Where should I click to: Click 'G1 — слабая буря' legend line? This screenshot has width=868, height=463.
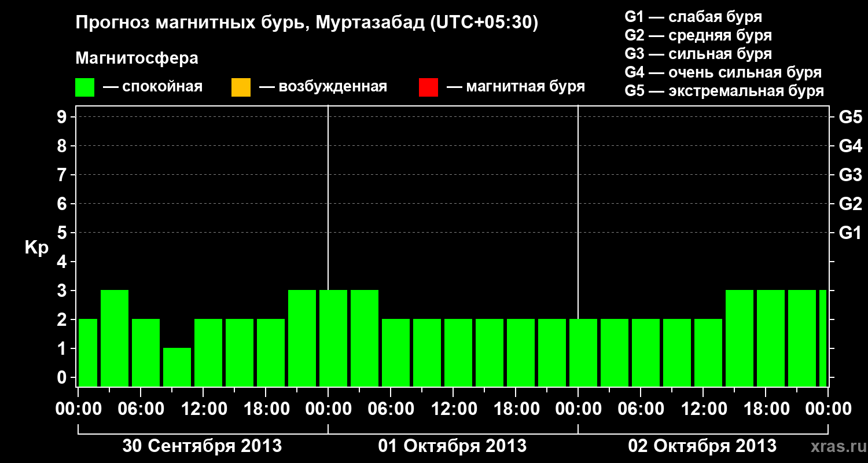[693, 17]
